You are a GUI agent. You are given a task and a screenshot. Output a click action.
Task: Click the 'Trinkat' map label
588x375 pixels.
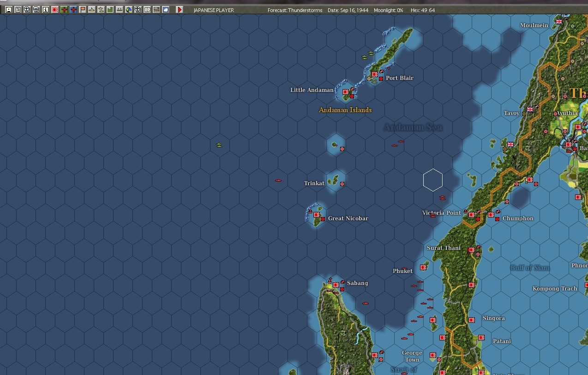pos(314,183)
